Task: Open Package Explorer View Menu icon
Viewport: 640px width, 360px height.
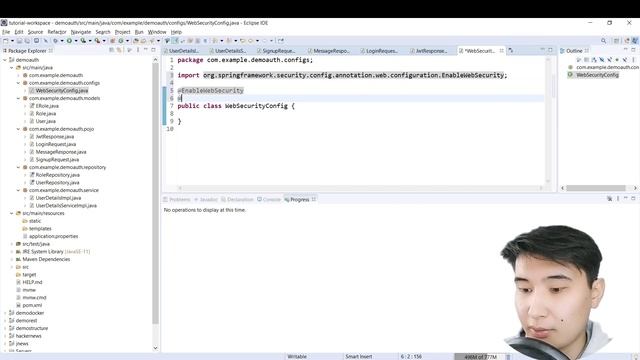Action: tap(138, 50)
